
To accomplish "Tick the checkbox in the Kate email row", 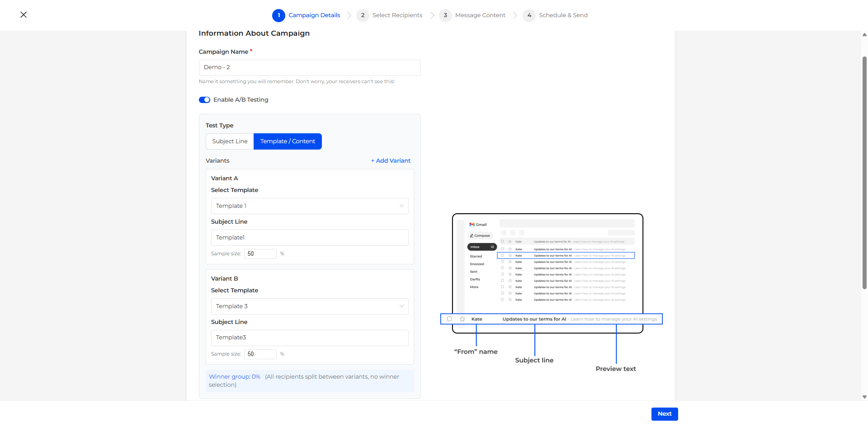I will click(449, 319).
